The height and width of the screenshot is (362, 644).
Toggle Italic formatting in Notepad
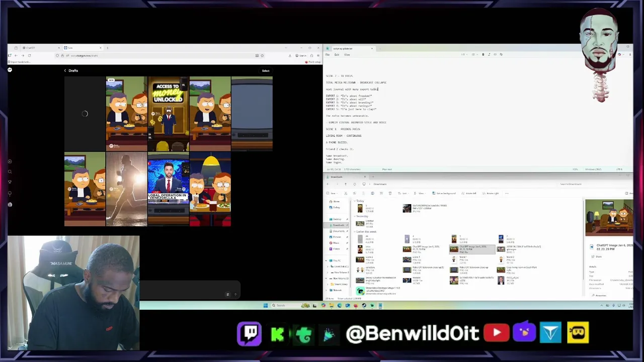[489, 54]
